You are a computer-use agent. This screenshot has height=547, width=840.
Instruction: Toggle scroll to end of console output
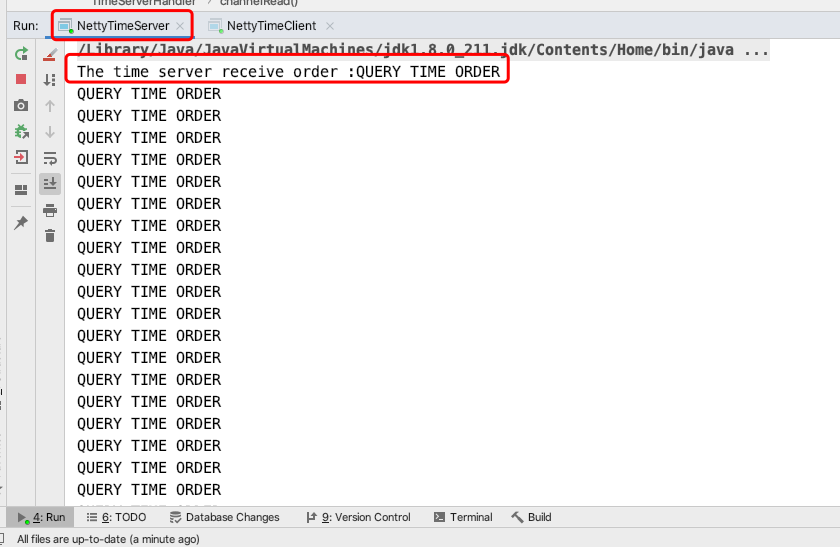click(x=50, y=184)
